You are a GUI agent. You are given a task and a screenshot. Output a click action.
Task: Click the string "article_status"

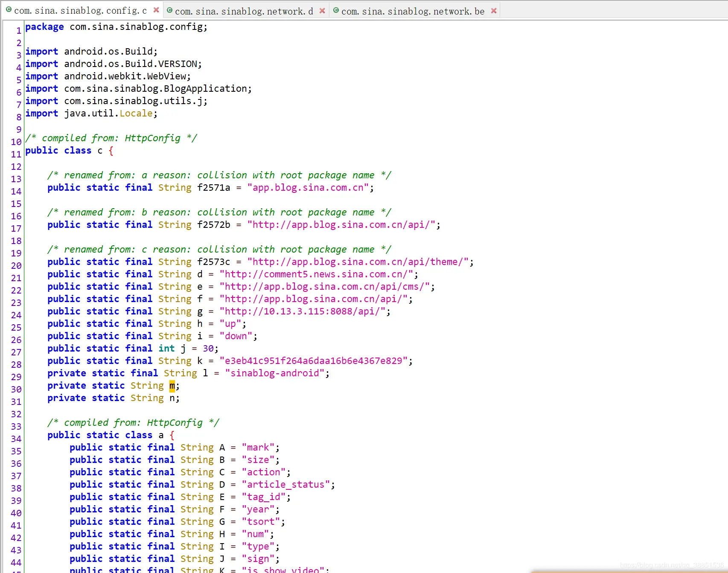coord(286,485)
